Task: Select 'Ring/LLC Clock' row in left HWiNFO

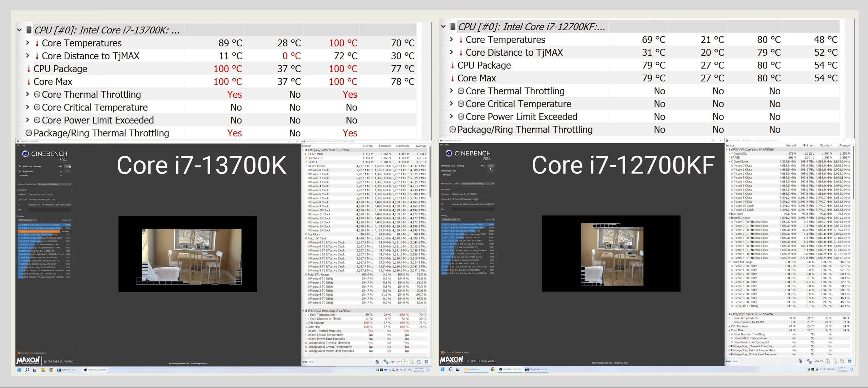Action: point(365,238)
